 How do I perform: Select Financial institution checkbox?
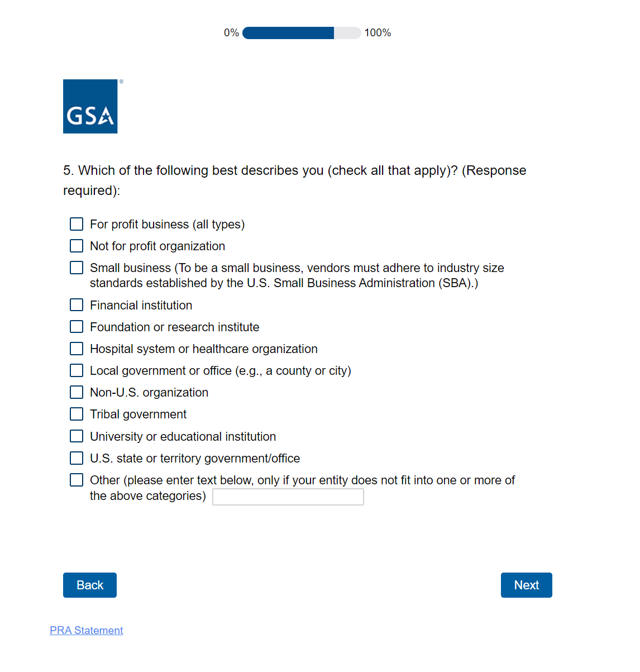[x=77, y=305]
